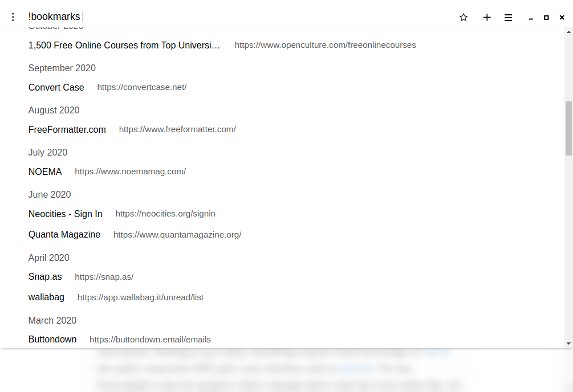Screen dimensions: 573x392
Task: Focus the !bookmarks search field
Action: (x=234, y=17)
